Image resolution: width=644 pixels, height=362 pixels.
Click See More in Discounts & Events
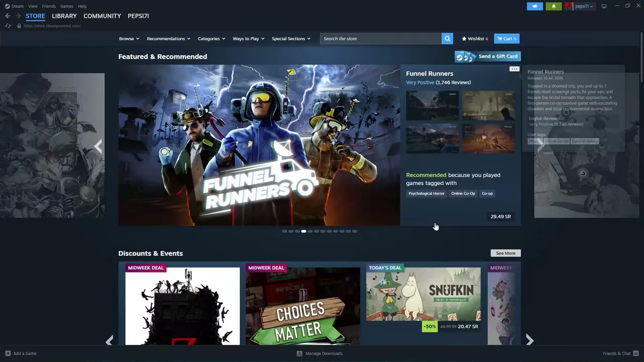click(x=506, y=253)
